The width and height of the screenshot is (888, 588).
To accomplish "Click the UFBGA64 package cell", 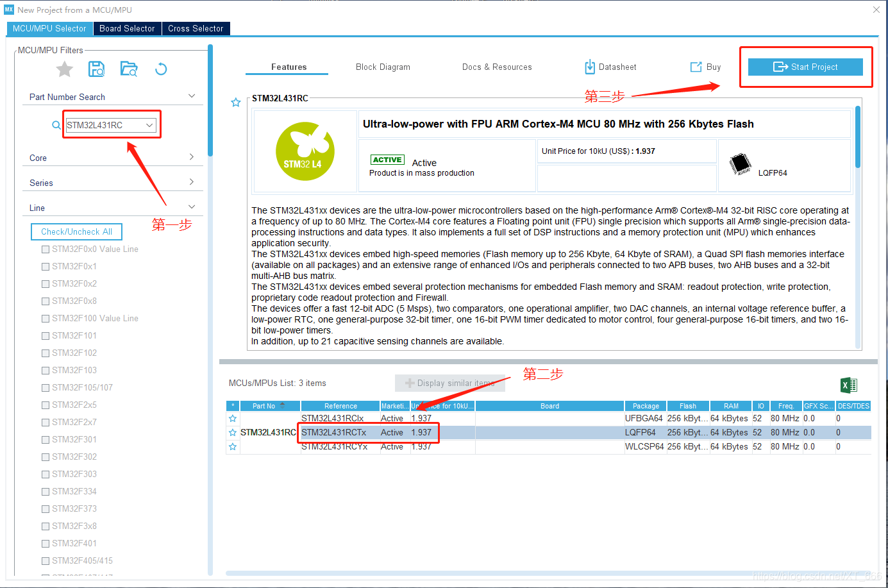I will pos(644,419).
